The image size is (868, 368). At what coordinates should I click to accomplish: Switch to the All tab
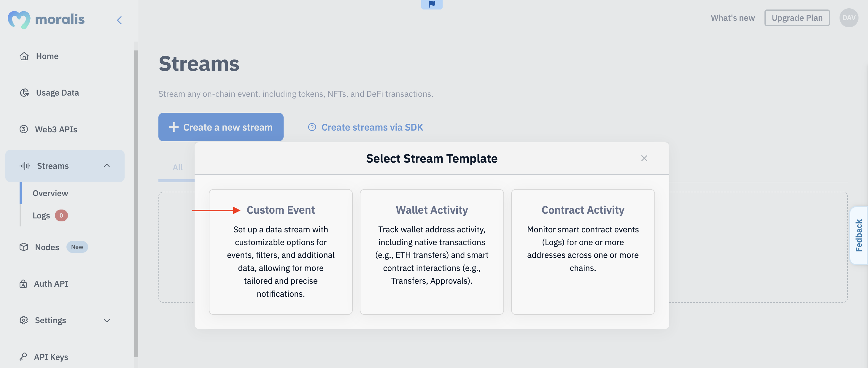(x=178, y=167)
